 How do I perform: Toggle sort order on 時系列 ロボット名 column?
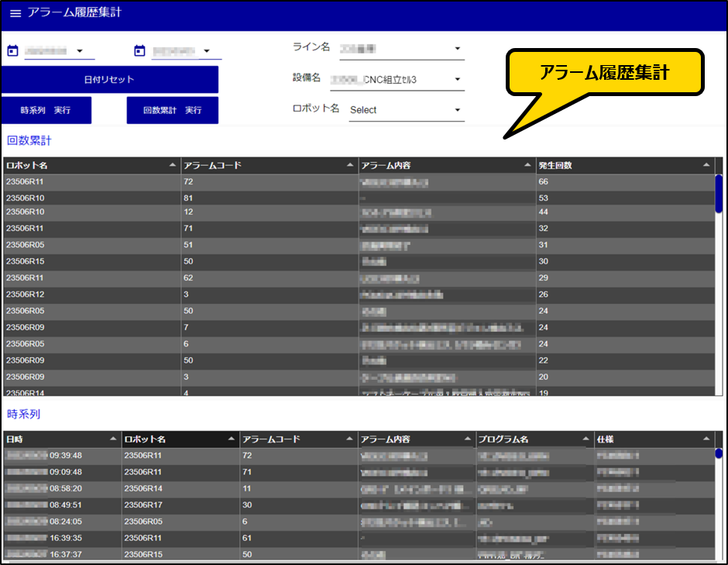point(231,438)
